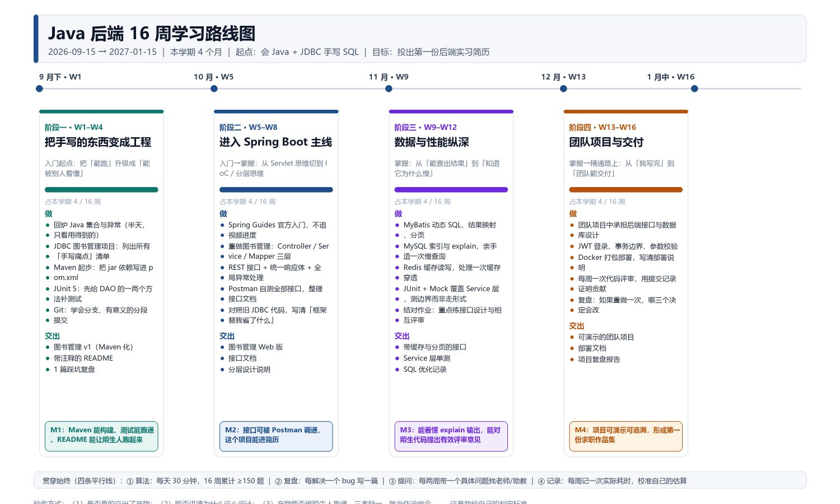Click the deliverable SQL 优化记录
The width and height of the screenshot is (840, 504).
click(x=425, y=370)
